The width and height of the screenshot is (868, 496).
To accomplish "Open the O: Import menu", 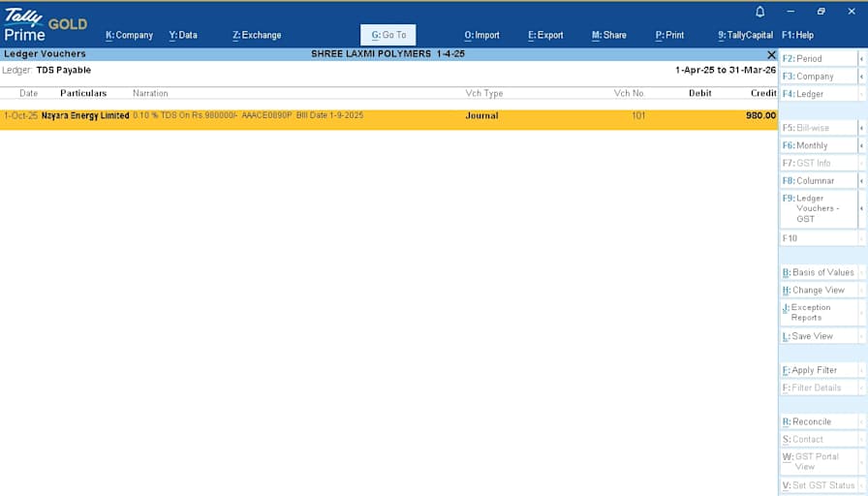I will click(481, 35).
